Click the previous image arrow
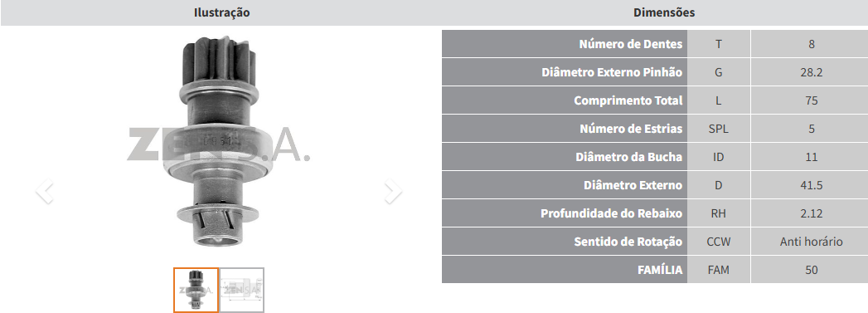868x313 pixels. (44, 191)
